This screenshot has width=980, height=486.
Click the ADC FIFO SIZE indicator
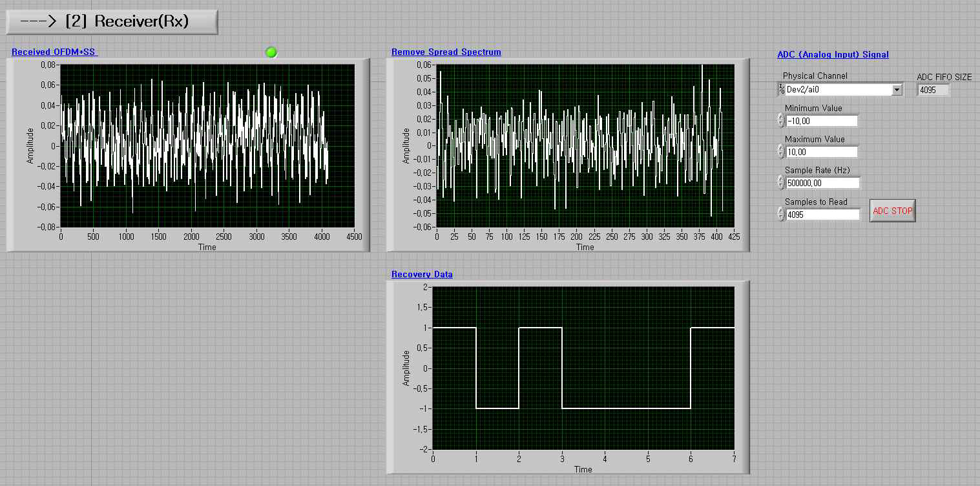pyautogui.click(x=933, y=90)
